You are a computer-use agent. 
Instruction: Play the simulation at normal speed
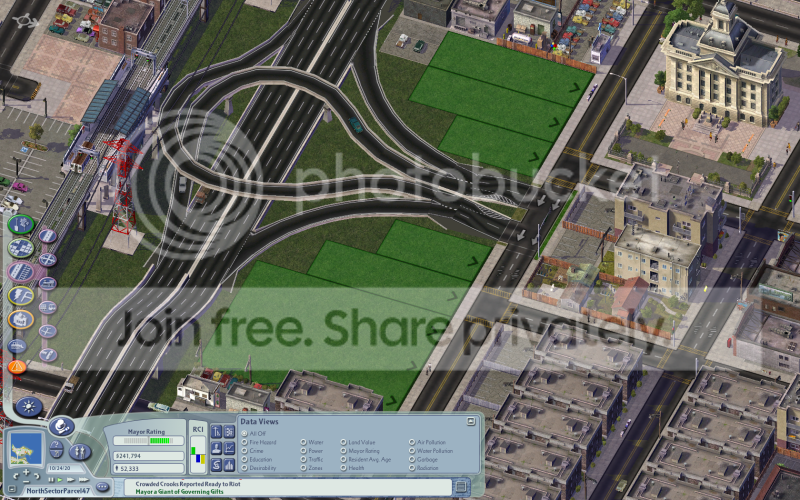point(60,480)
